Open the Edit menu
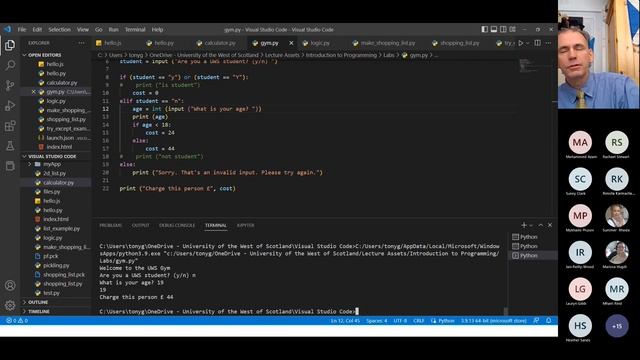This screenshot has width=640, height=360. (37, 29)
